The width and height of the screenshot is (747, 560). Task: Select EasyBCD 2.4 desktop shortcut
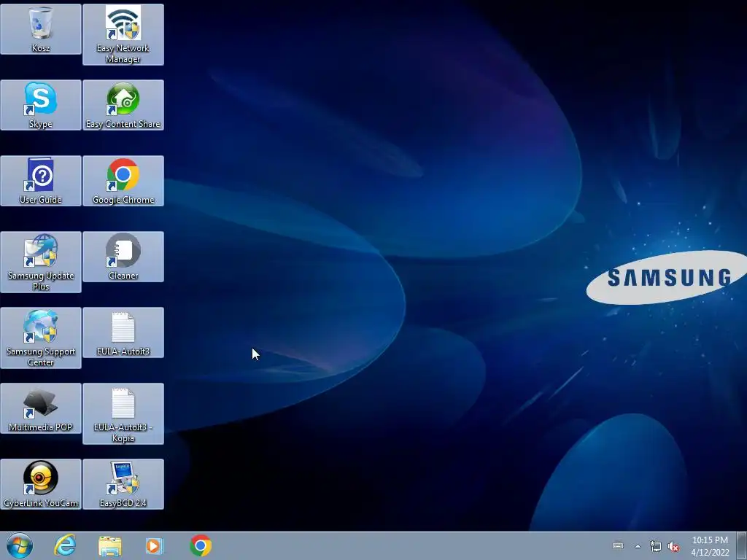(123, 484)
